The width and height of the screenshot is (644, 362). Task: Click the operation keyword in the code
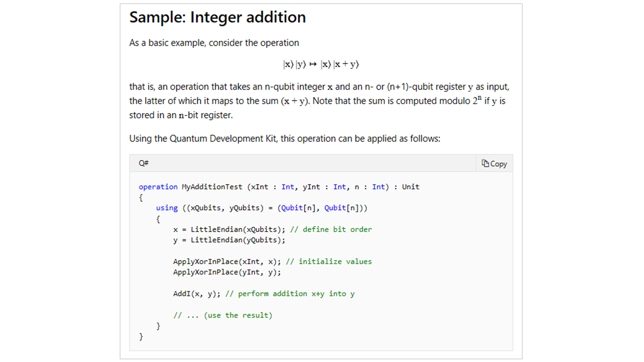pos(158,187)
